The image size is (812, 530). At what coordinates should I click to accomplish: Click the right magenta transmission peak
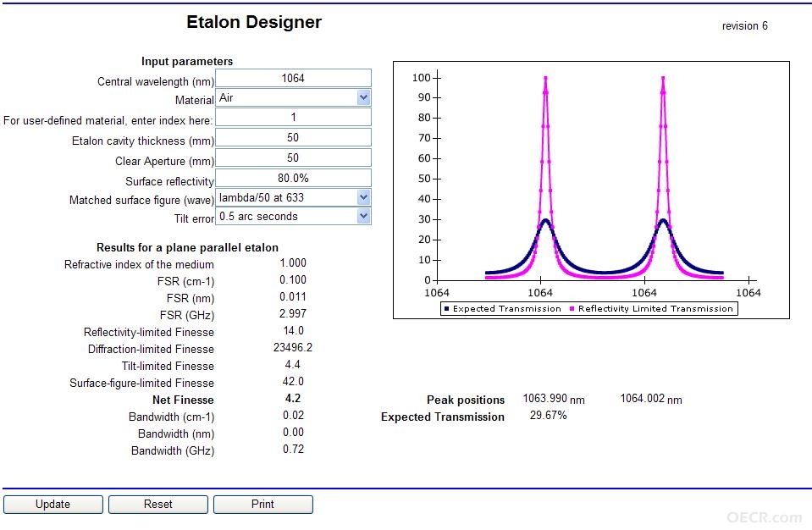[x=663, y=79]
